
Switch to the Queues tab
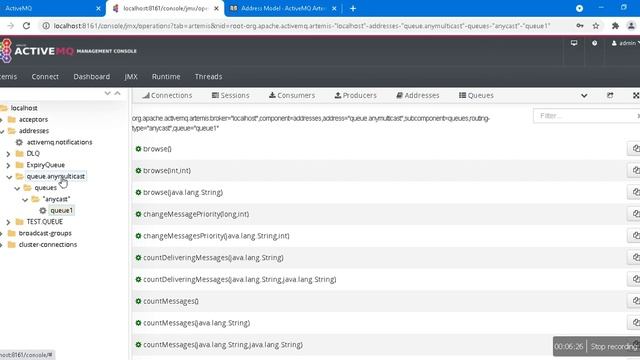pos(476,96)
